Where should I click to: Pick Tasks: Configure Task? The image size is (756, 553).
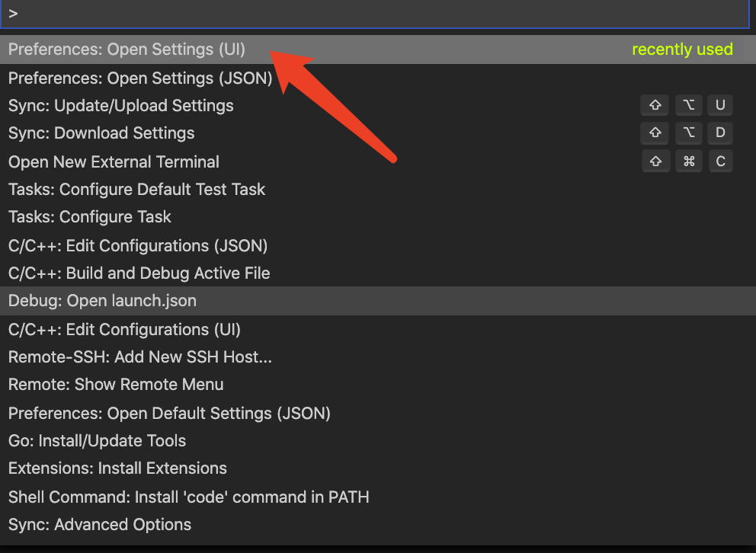pos(378,217)
